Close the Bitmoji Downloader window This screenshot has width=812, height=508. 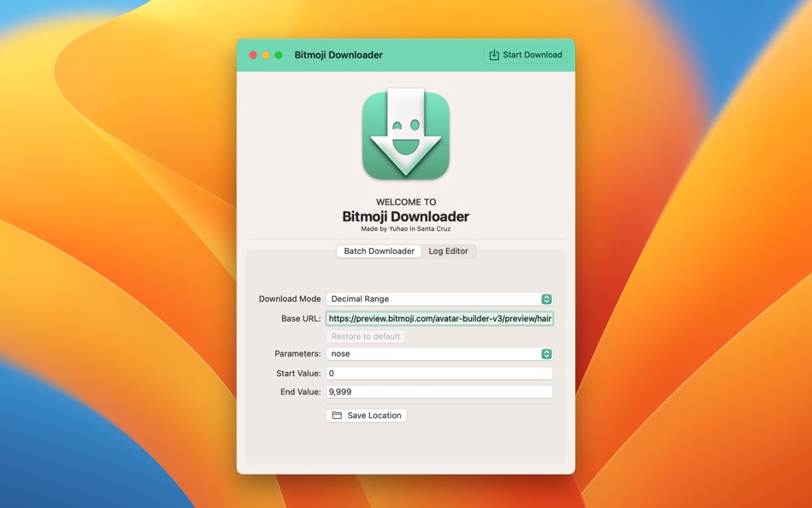click(x=253, y=55)
